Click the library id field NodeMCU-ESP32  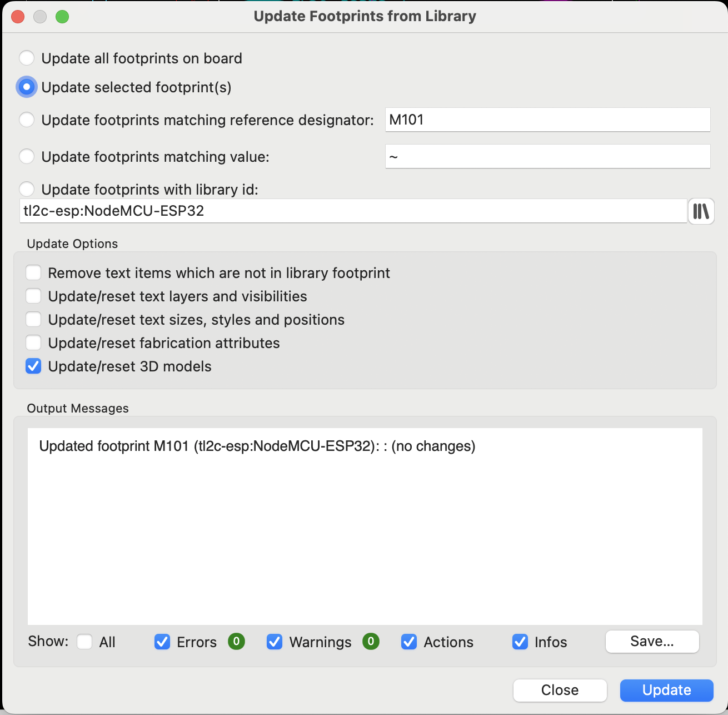(352, 211)
